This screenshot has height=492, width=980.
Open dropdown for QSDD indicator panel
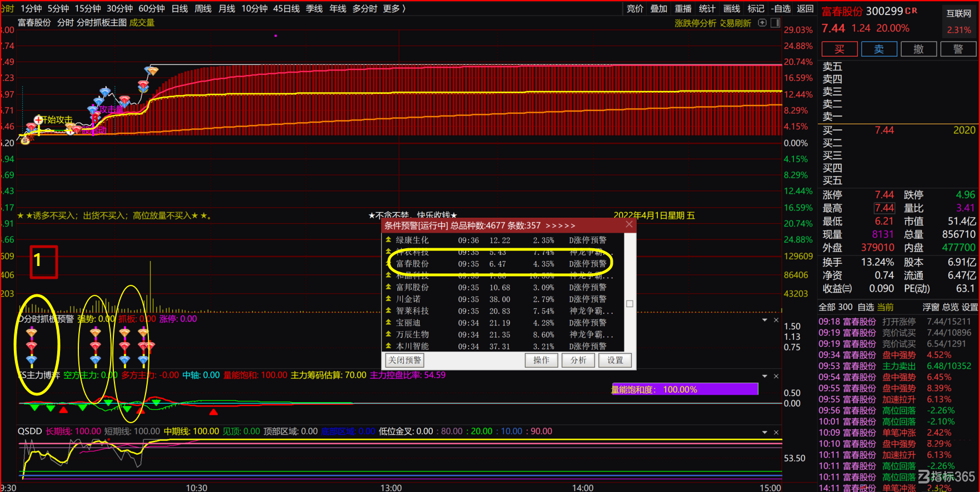click(x=764, y=433)
